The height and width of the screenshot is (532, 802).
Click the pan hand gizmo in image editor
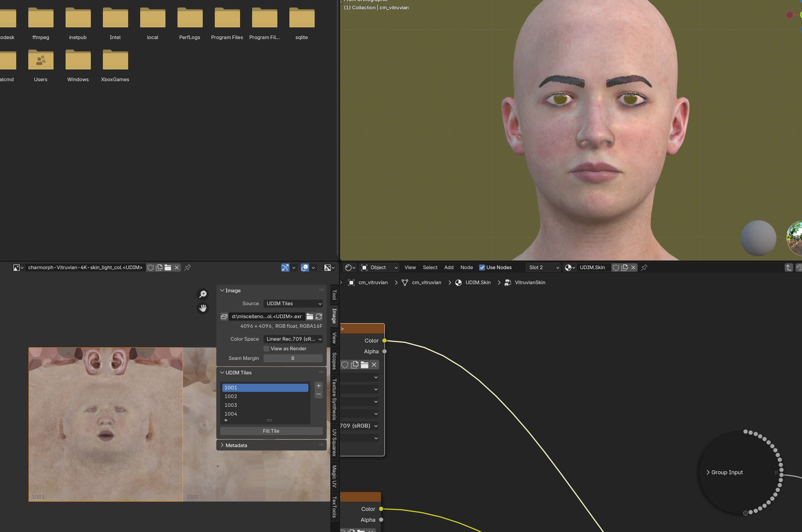pos(203,308)
